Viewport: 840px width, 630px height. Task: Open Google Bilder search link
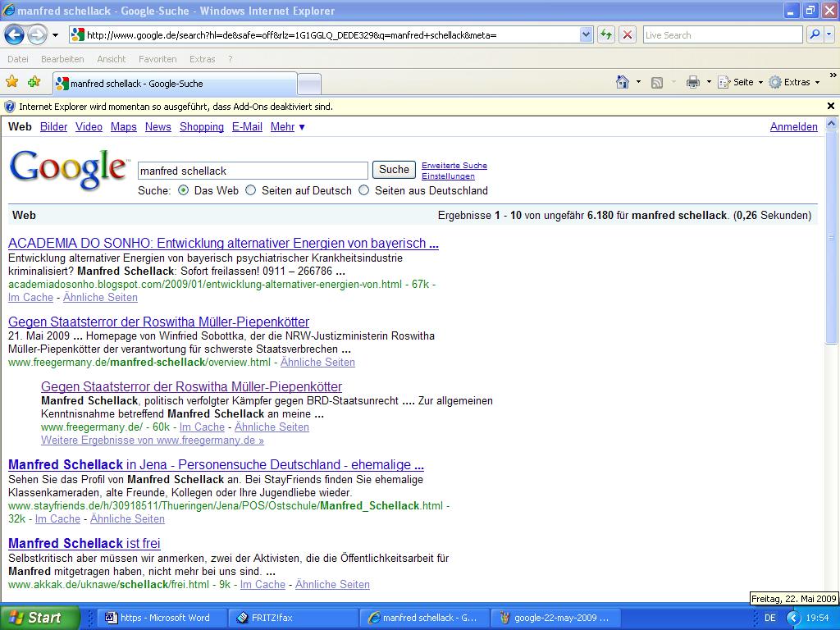(53, 127)
